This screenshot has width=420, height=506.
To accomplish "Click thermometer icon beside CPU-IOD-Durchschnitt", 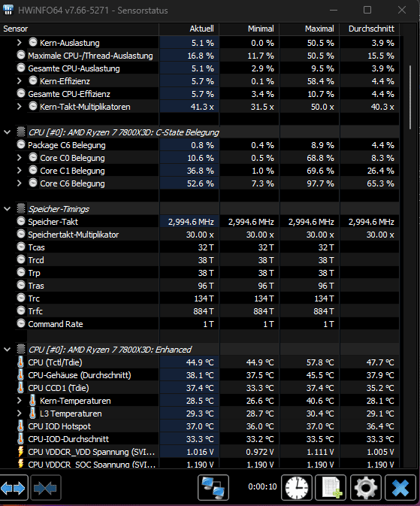I will click(20, 439).
